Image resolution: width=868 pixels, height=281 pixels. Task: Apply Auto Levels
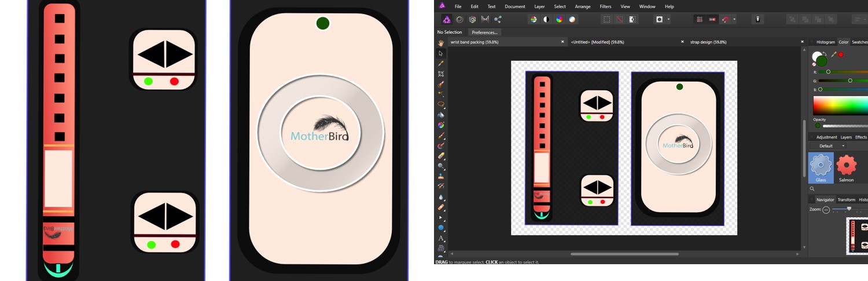[x=534, y=19]
